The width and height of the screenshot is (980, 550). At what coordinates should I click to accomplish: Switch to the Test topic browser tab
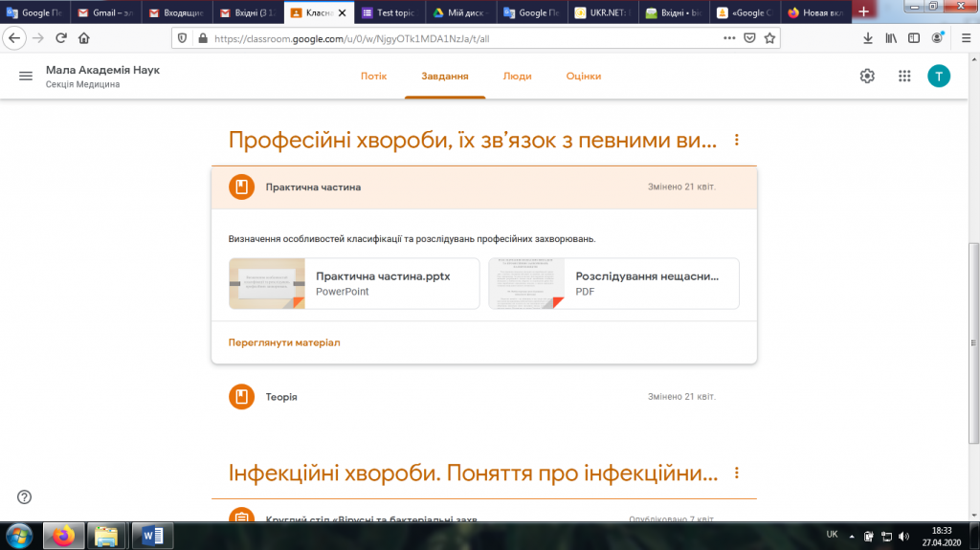pyautogui.click(x=390, y=12)
